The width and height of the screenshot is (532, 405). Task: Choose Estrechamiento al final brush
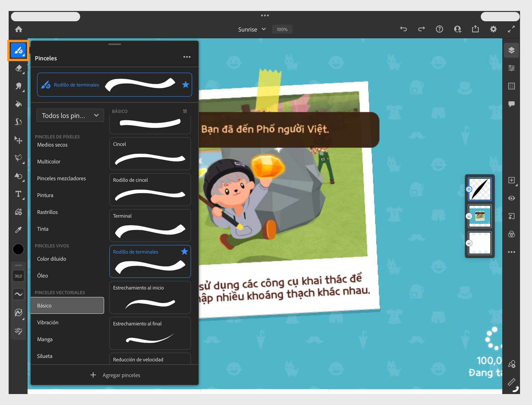[150, 333]
